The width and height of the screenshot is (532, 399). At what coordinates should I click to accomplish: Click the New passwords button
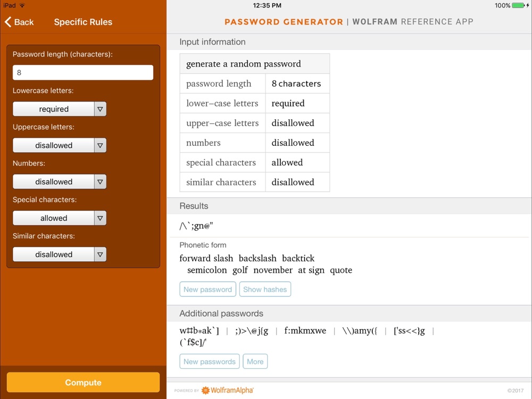(x=209, y=361)
